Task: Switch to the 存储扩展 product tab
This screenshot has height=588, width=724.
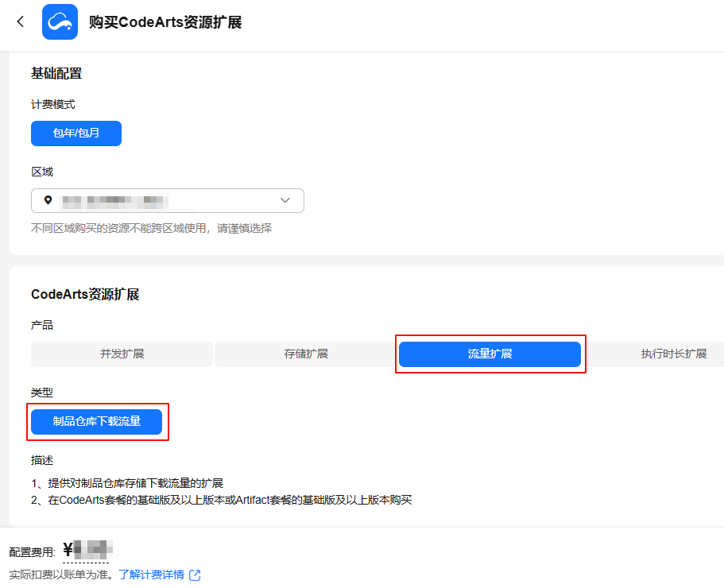Action: click(x=306, y=354)
